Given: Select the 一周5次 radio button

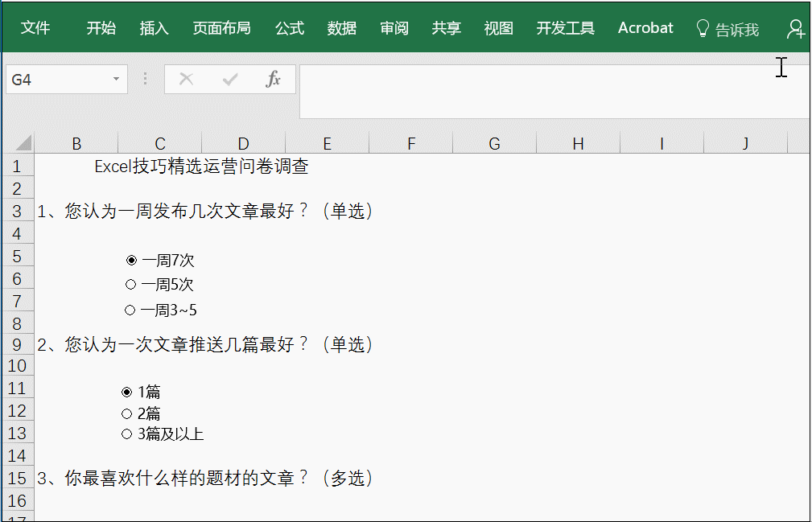Looking at the screenshot, I should [130, 285].
